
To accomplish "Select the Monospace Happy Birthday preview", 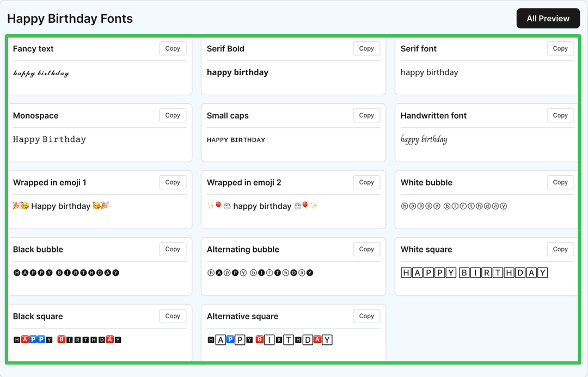I will pos(50,139).
